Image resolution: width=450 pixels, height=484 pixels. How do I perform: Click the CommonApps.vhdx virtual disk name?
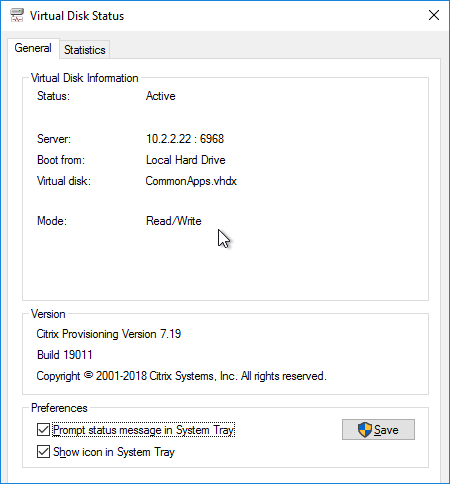pyautogui.click(x=191, y=181)
